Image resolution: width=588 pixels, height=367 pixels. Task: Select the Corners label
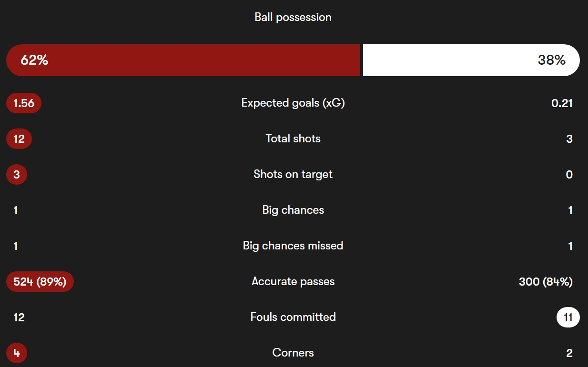pyautogui.click(x=293, y=353)
